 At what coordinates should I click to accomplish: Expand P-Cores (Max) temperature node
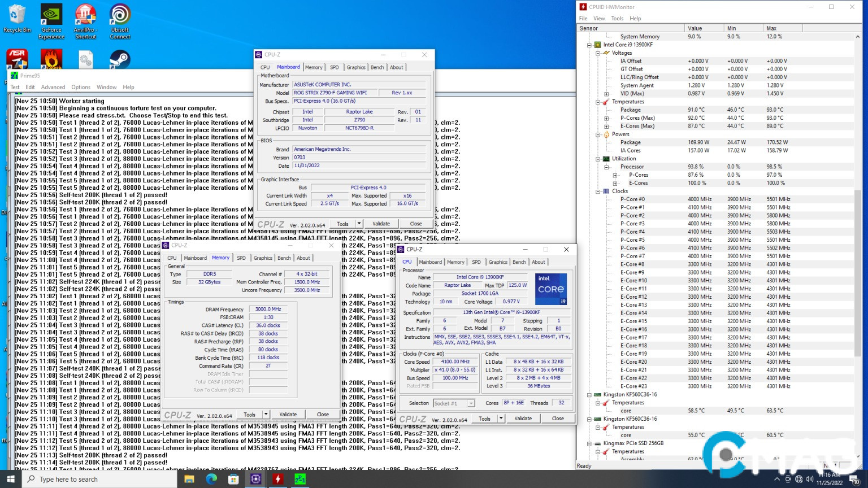coord(607,118)
